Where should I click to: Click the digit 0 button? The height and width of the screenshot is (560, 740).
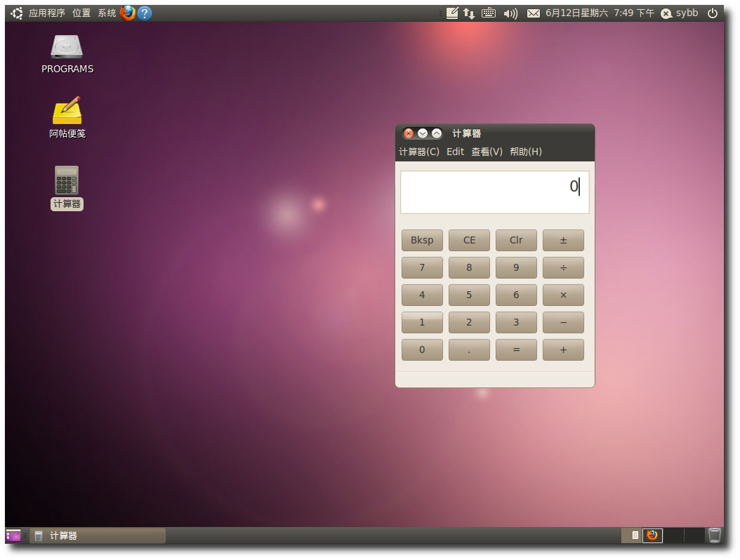[x=422, y=349]
